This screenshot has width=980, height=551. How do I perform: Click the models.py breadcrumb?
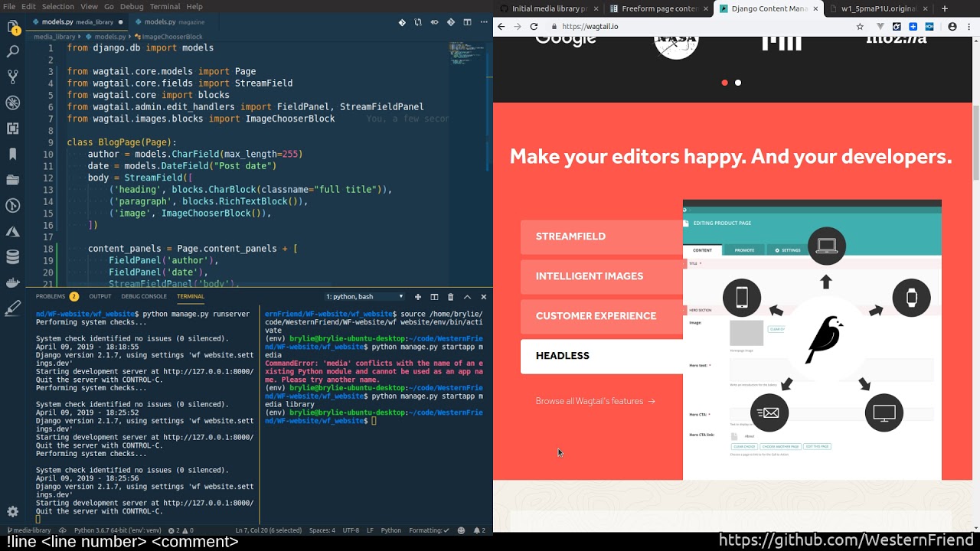106,36
